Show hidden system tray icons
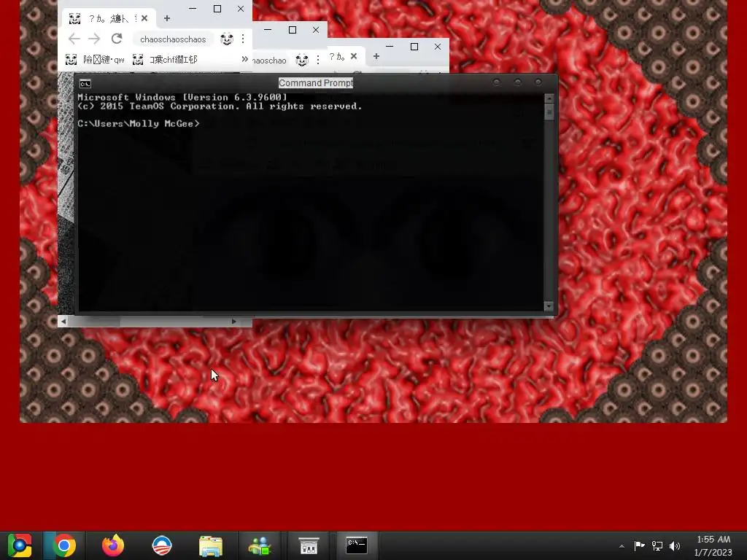The width and height of the screenshot is (747, 560). pyautogui.click(x=622, y=546)
